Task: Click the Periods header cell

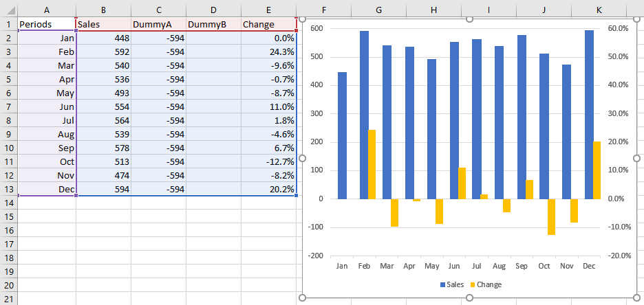Action: [x=47, y=24]
